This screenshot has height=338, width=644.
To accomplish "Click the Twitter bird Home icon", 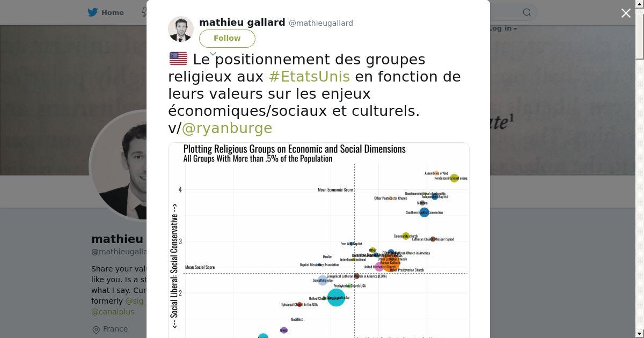I will point(93,12).
